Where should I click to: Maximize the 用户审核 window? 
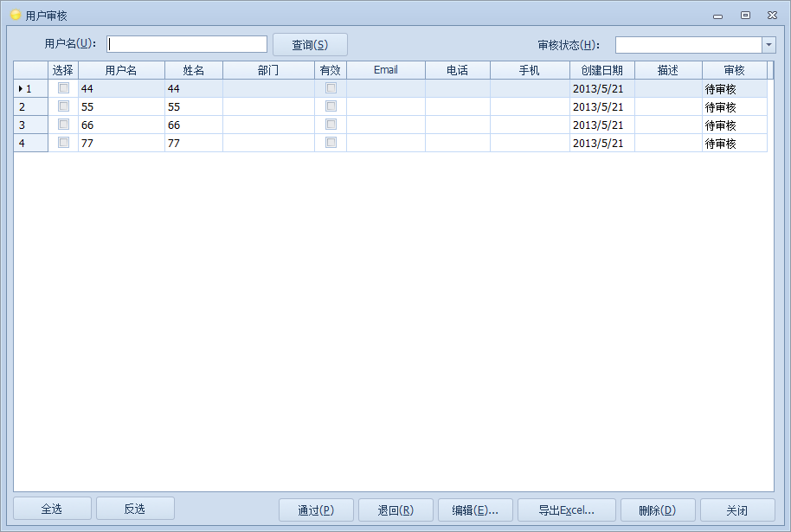tap(745, 15)
